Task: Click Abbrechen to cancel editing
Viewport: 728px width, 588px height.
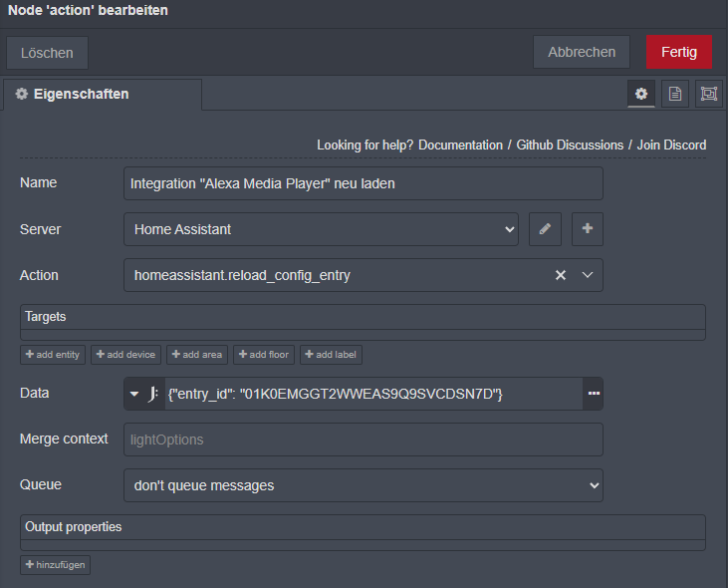Action: 582,52
